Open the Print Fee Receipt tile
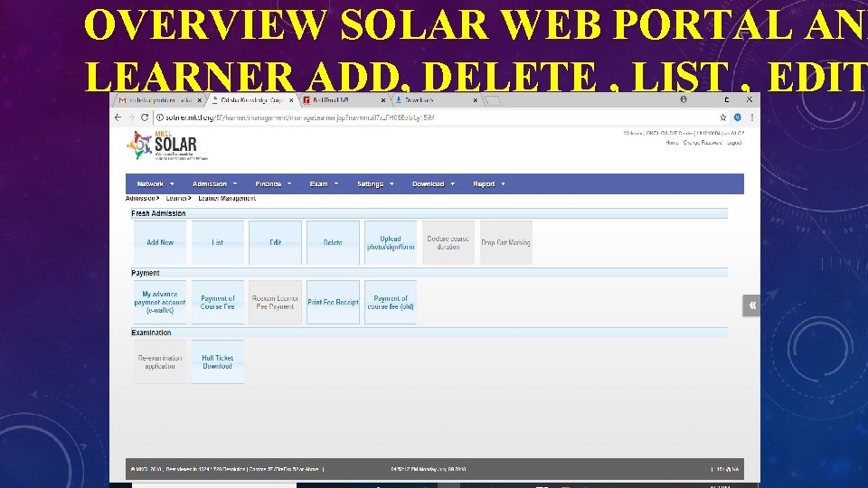Viewport: 868px width, 488px height. (x=333, y=302)
